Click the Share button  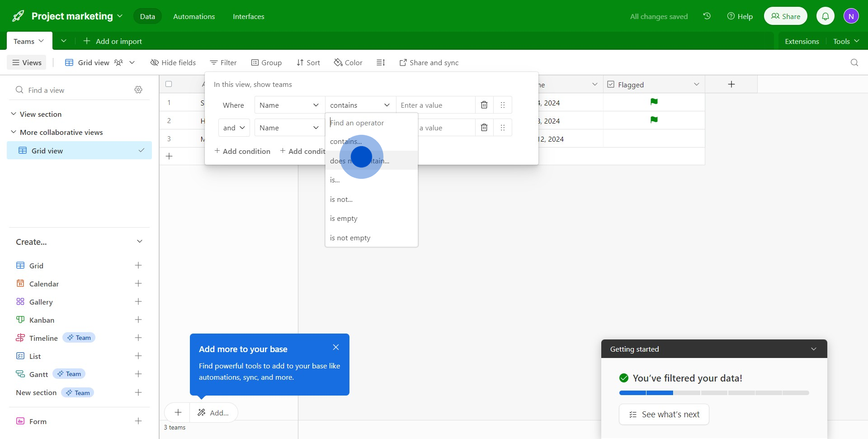[785, 16]
